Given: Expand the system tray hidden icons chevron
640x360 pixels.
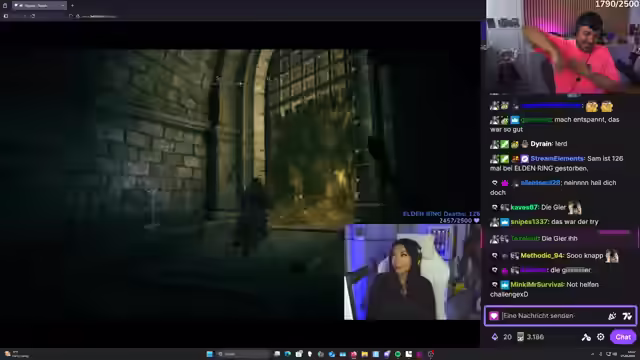Looking at the screenshot, I should tap(592, 354).
